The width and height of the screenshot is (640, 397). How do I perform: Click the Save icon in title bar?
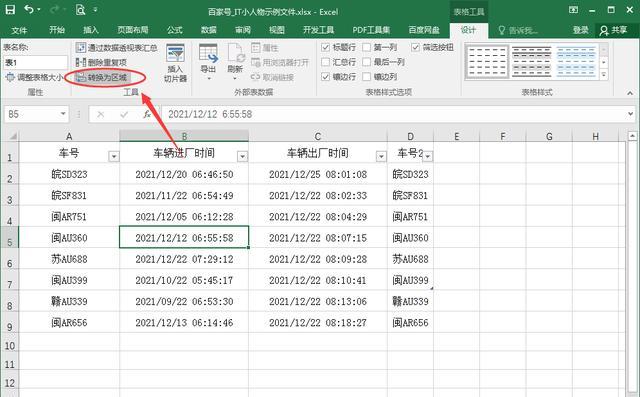(x=10, y=9)
